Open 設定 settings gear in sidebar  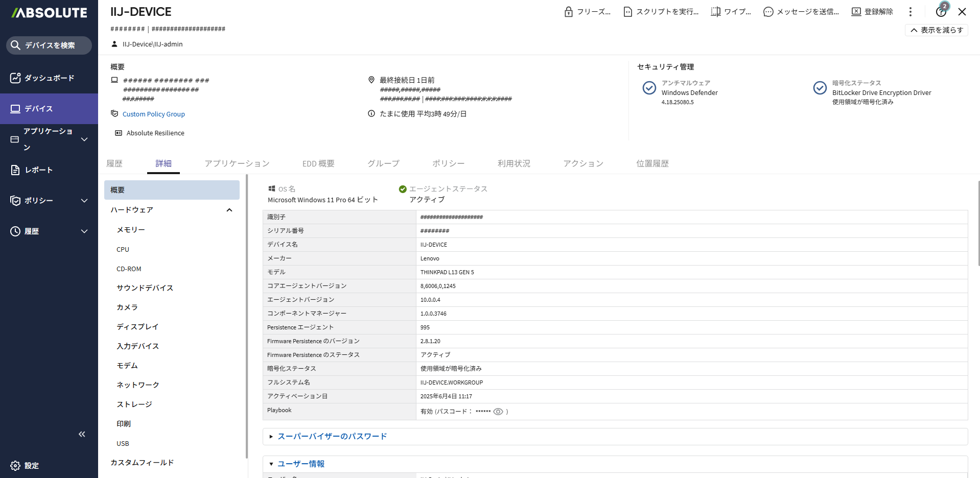15,465
